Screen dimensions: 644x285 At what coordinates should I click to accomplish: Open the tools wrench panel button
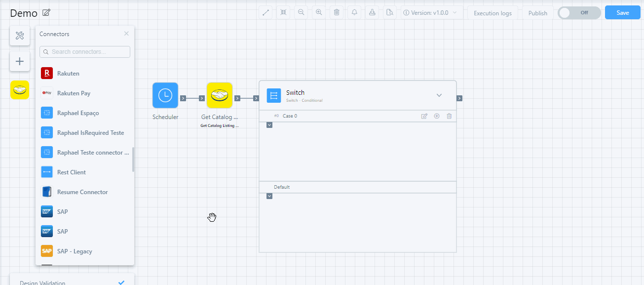[20, 36]
